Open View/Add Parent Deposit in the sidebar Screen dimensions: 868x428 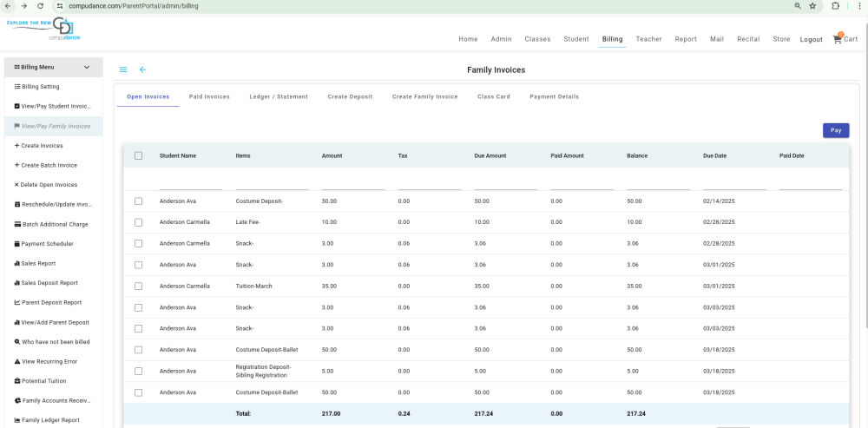(x=53, y=322)
